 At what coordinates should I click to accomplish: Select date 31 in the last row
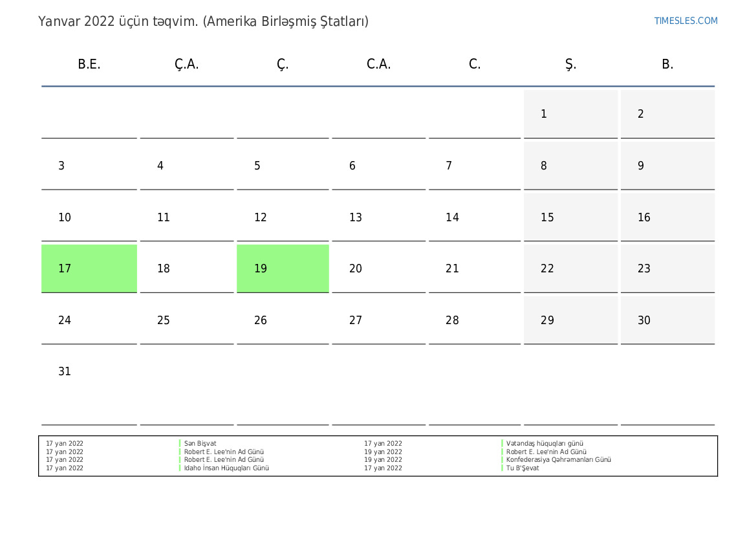coord(89,372)
